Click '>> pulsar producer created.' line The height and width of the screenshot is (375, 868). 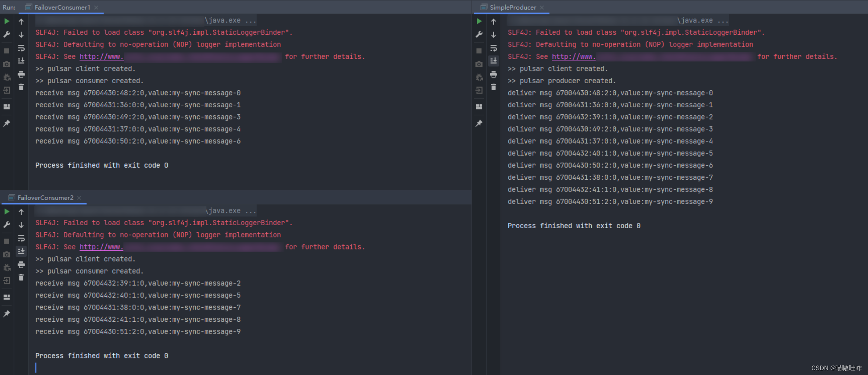(x=562, y=81)
